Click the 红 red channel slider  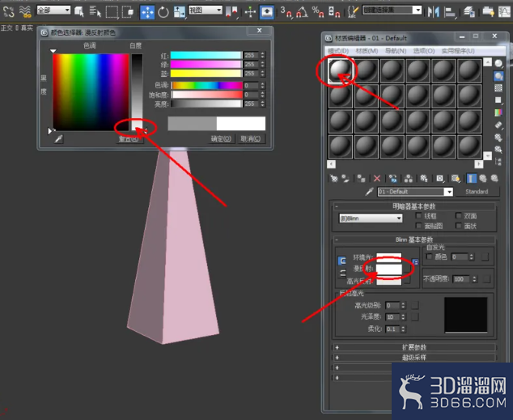[206, 55]
